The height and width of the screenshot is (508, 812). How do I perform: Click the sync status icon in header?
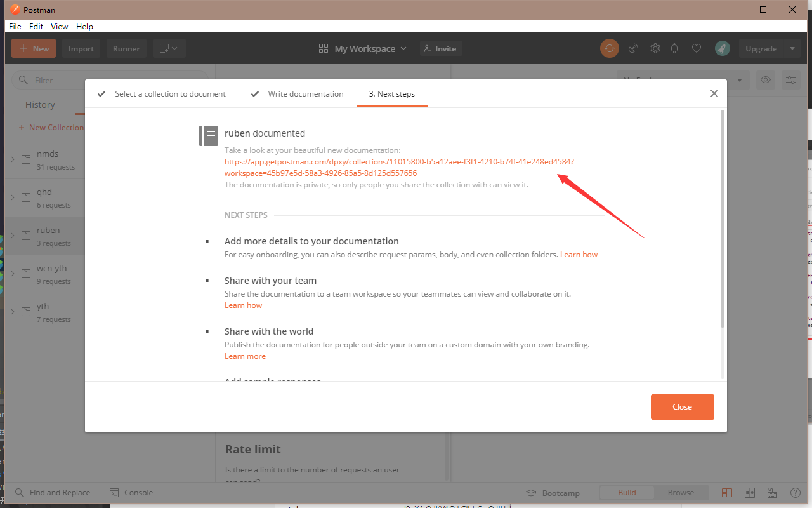(610, 48)
